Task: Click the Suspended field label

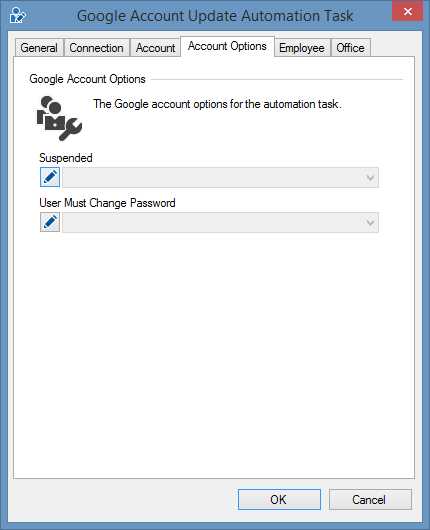Action: click(x=66, y=158)
